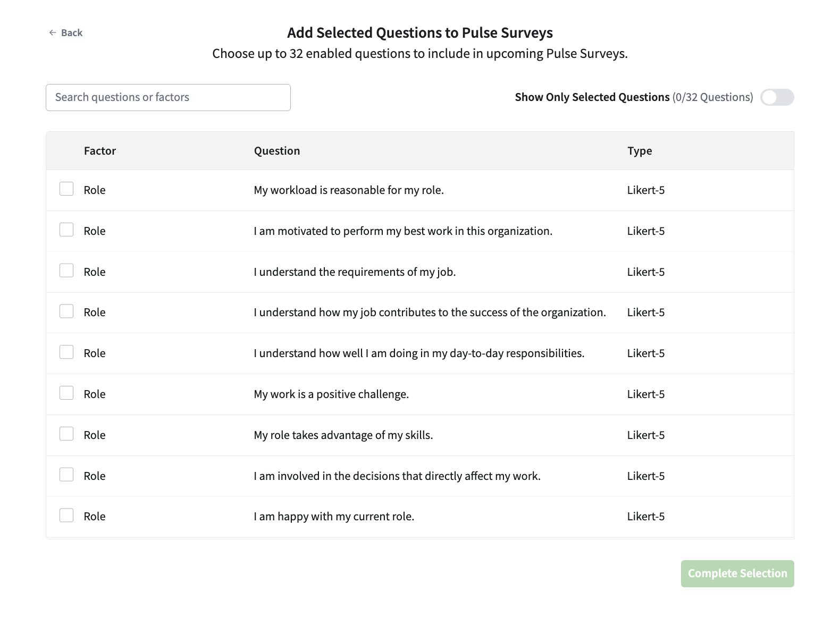Screen dimensions: 840x625
Task: Tick checkbox for understanding job requirements
Action: [x=66, y=271]
